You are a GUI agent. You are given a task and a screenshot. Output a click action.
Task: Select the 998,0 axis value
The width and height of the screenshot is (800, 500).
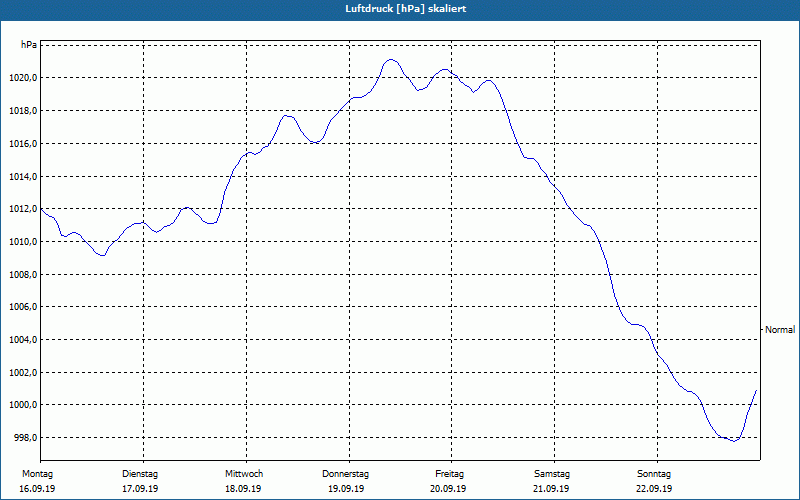(25, 437)
